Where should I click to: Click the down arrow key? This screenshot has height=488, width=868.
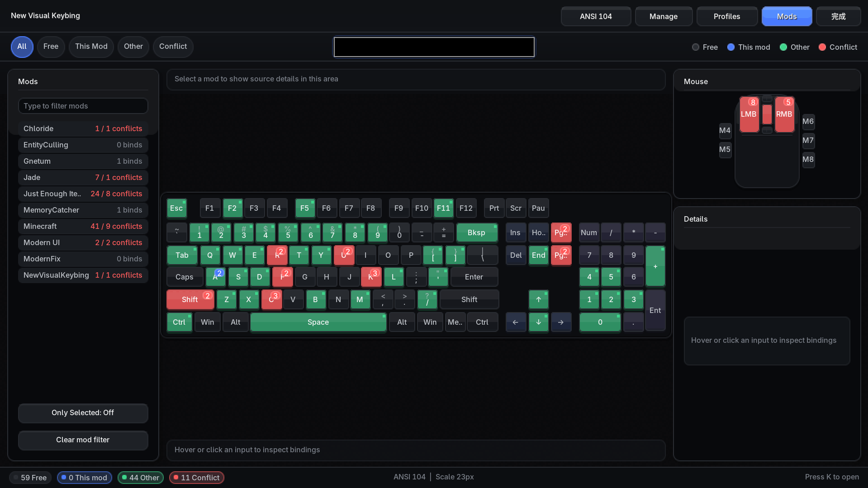(x=539, y=322)
